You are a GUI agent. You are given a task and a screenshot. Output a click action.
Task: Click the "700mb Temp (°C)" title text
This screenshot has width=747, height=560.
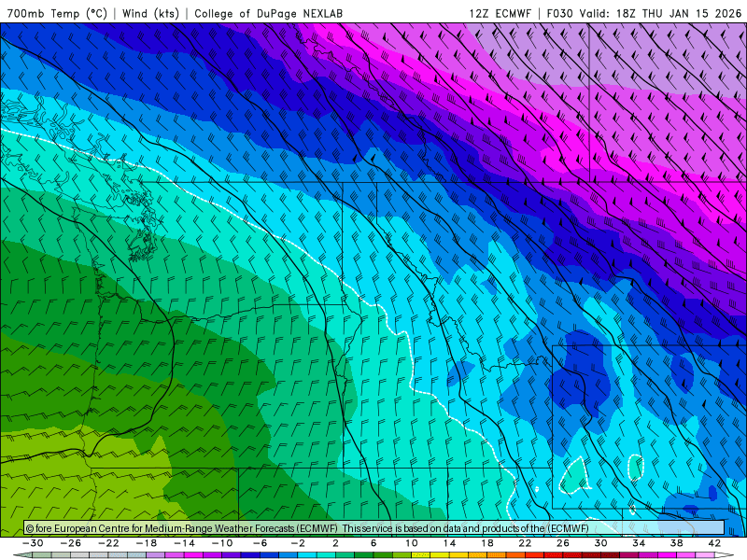57,13
